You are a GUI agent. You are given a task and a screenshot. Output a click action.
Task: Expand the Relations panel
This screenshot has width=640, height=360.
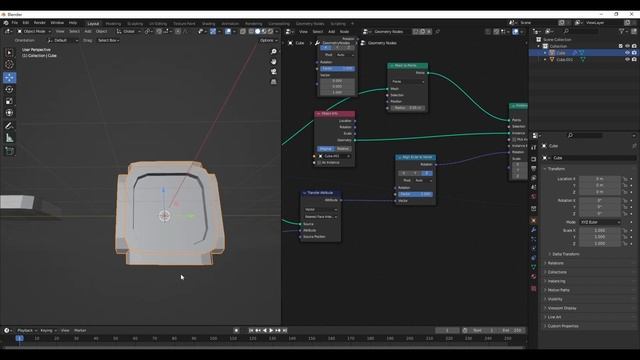556,263
